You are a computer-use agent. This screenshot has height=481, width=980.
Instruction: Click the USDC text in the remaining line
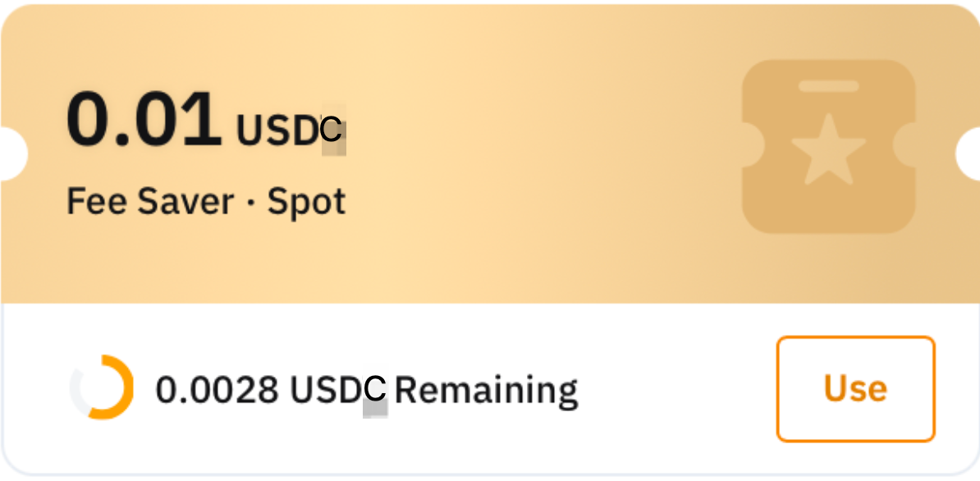pos(337,390)
